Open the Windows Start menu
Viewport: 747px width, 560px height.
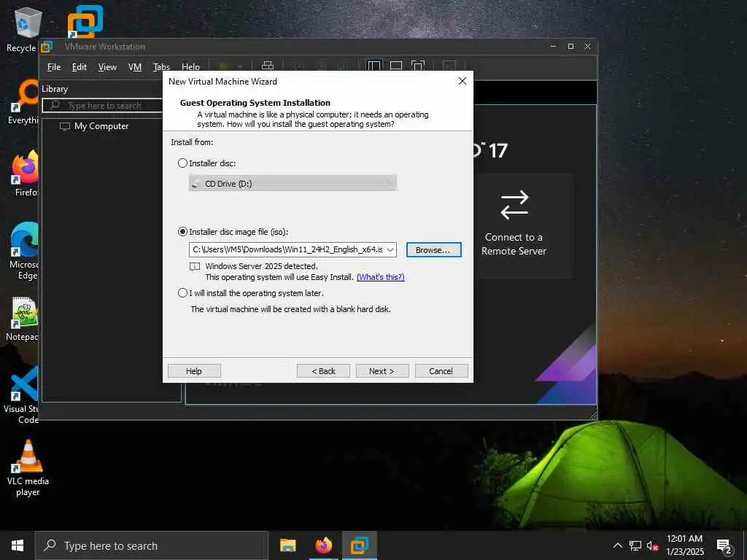[18, 545]
